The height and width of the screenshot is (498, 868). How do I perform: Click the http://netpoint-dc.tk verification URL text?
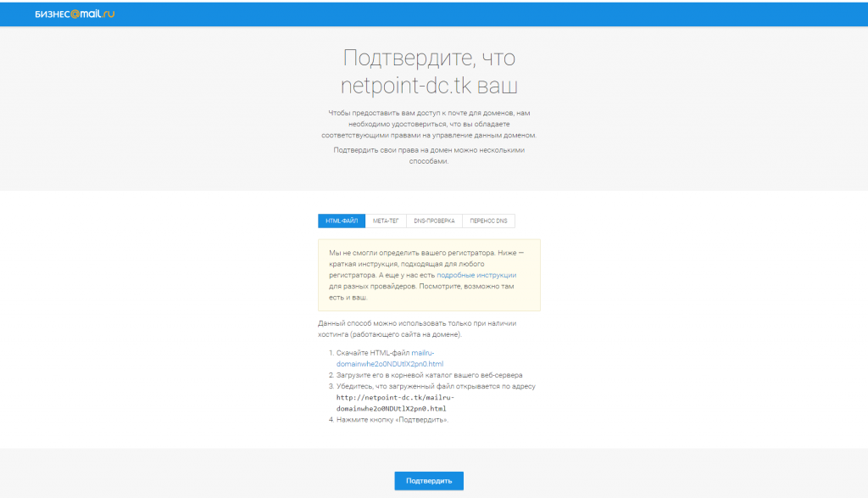395,397
